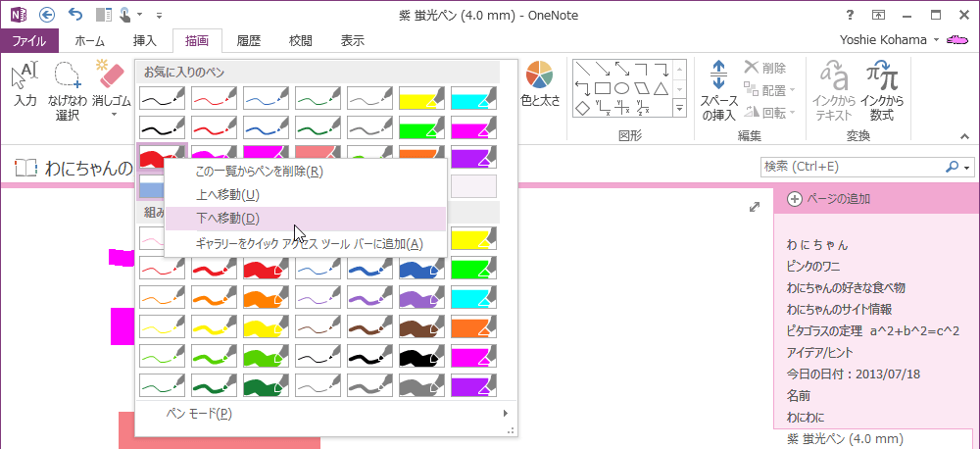Choose the medium yellow built-in pen

tap(214, 325)
